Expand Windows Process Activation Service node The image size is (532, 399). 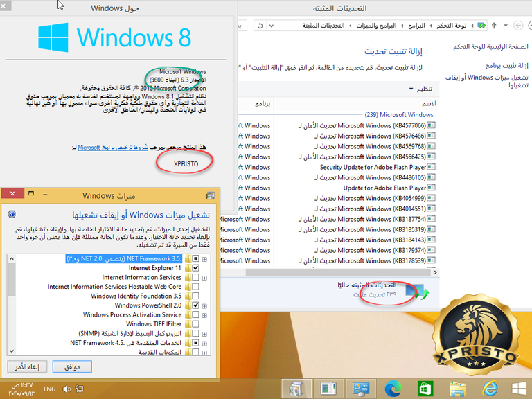tap(204, 315)
